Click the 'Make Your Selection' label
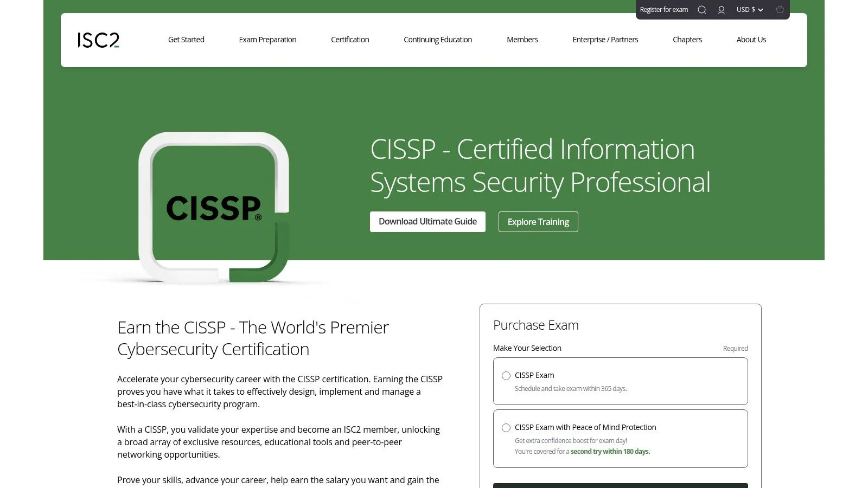Screen dimensions: 868x488 [x=527, y=348]
